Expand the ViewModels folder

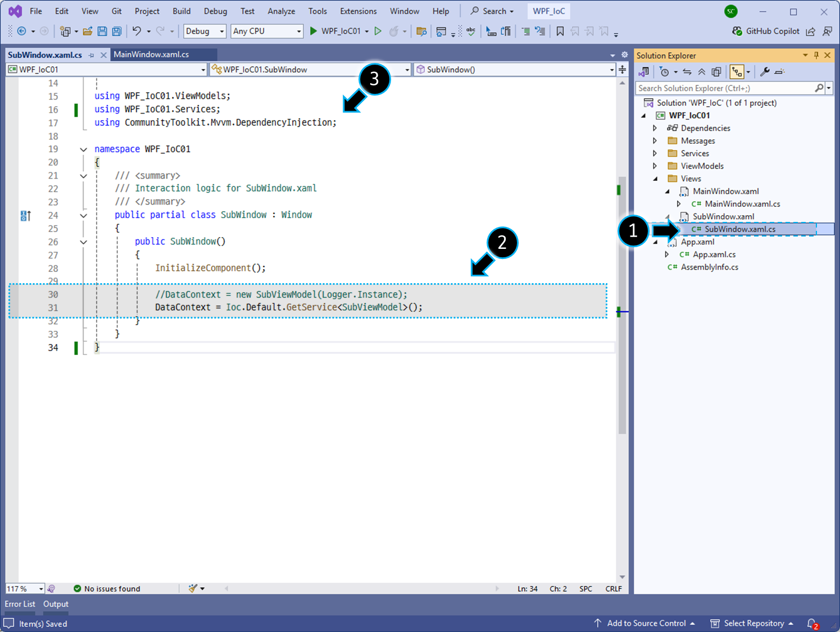[655, 166]
